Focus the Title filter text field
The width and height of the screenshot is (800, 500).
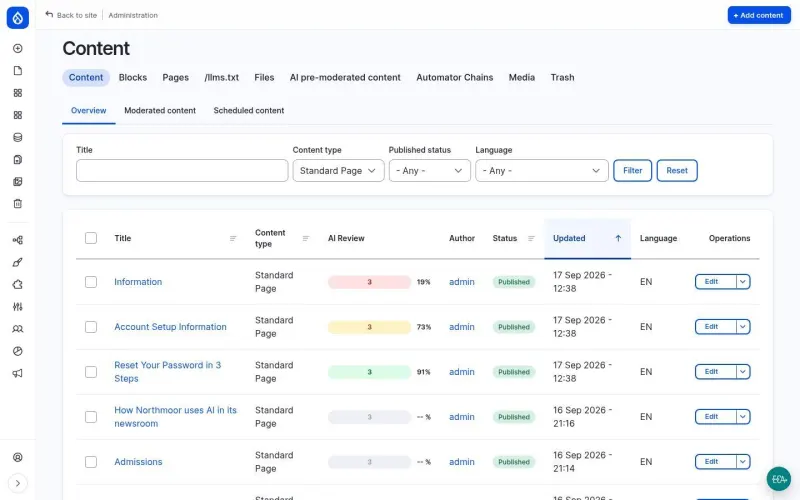182,170
